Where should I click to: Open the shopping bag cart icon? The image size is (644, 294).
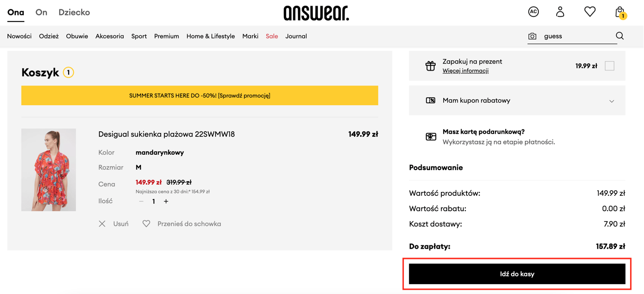[620, 13]
